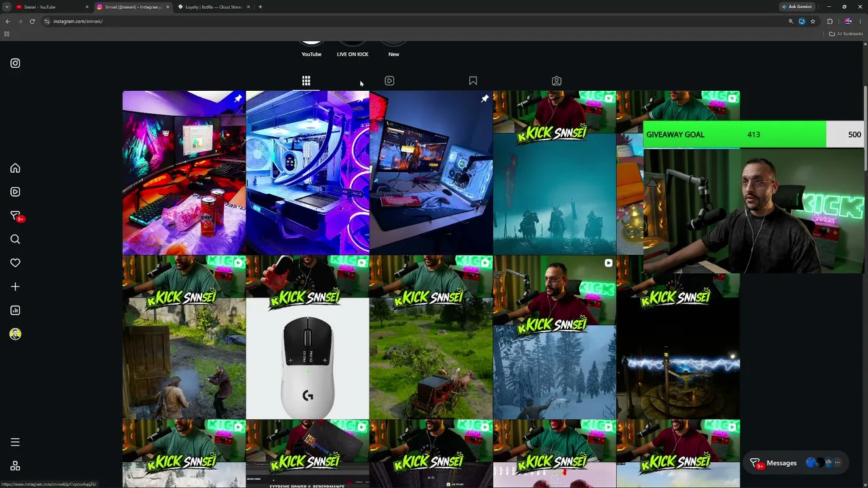Open the Chrome three-dot menu

pyautogui.click(x=861, y=21)
